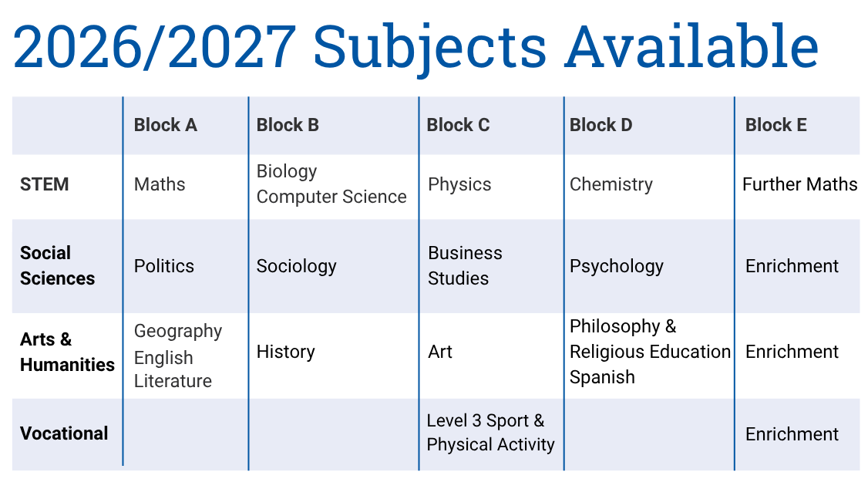Choose Physics in the STEM row

point(459,184)
